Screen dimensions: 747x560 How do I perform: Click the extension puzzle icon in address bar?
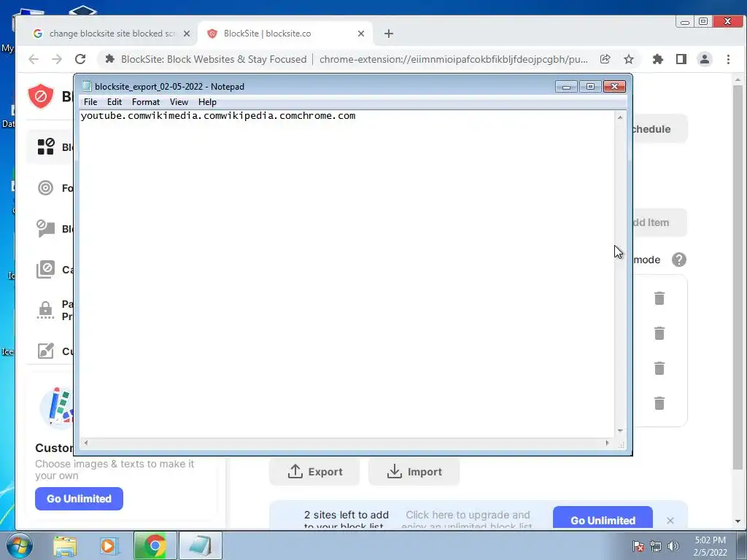point(109,59)
